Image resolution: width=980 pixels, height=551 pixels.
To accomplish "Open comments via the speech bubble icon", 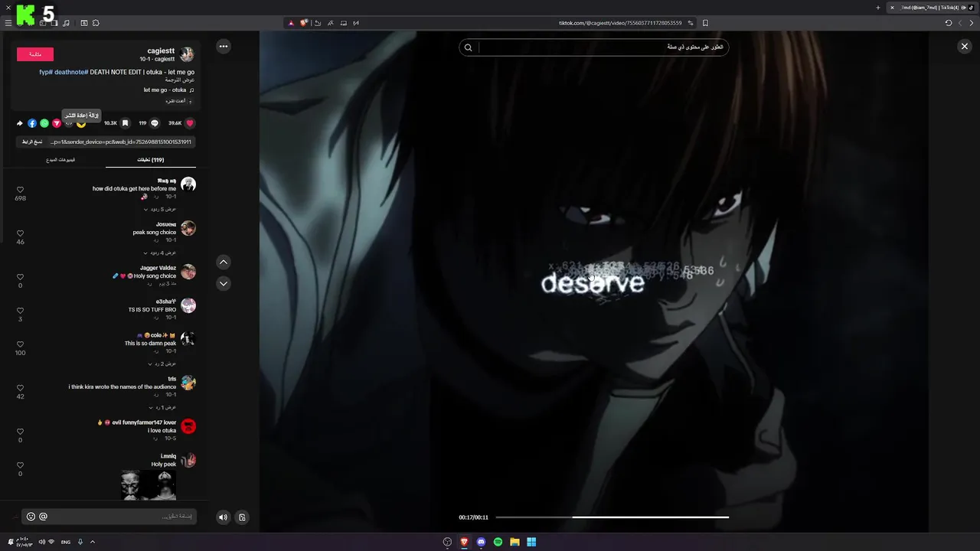I will click(155, 123).
